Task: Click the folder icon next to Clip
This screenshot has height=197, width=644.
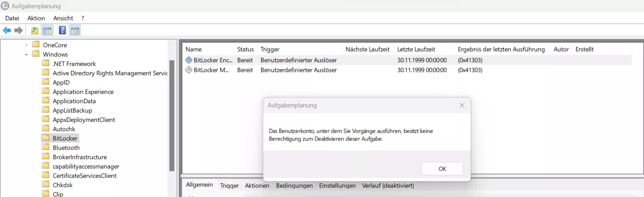Action: point(46,194)
